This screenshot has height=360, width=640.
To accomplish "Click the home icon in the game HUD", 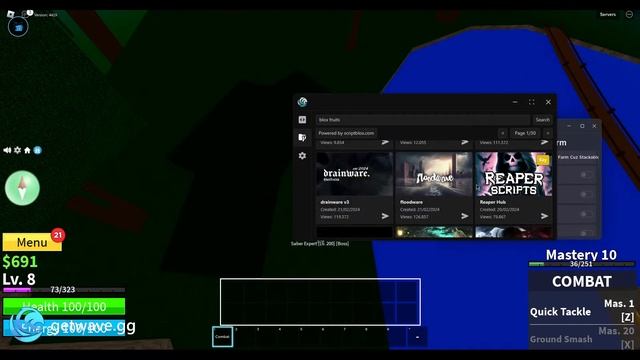I will pyautogui.click(x=27, y=150).
